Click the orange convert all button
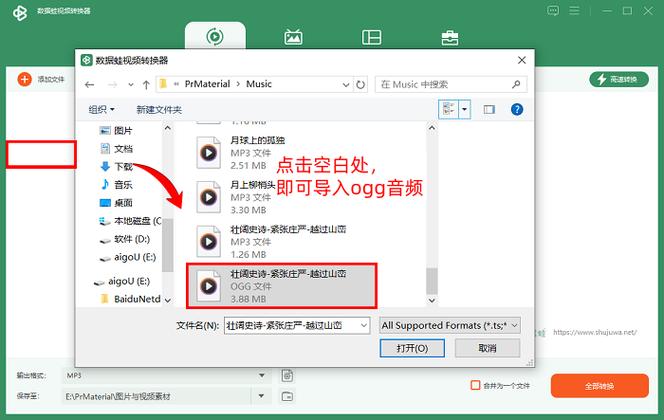The width and height of the screenshot is (664, 420). (x=599, y=386)
